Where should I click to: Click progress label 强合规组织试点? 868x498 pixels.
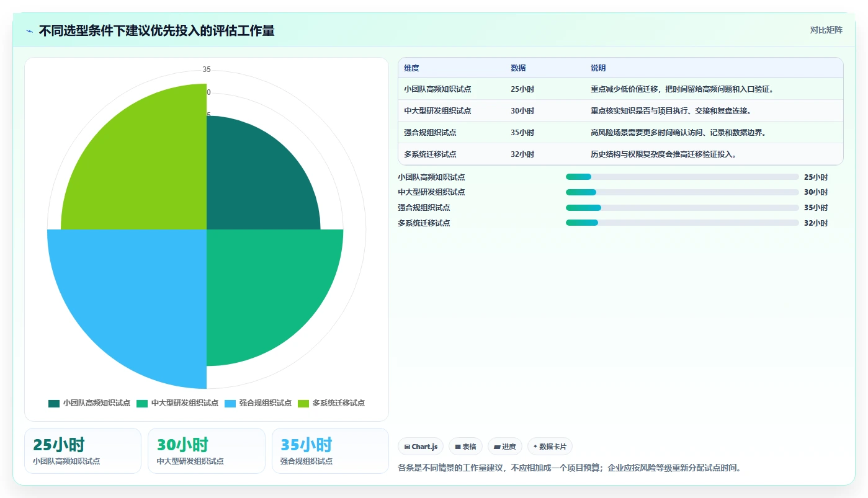pos(424,208)
